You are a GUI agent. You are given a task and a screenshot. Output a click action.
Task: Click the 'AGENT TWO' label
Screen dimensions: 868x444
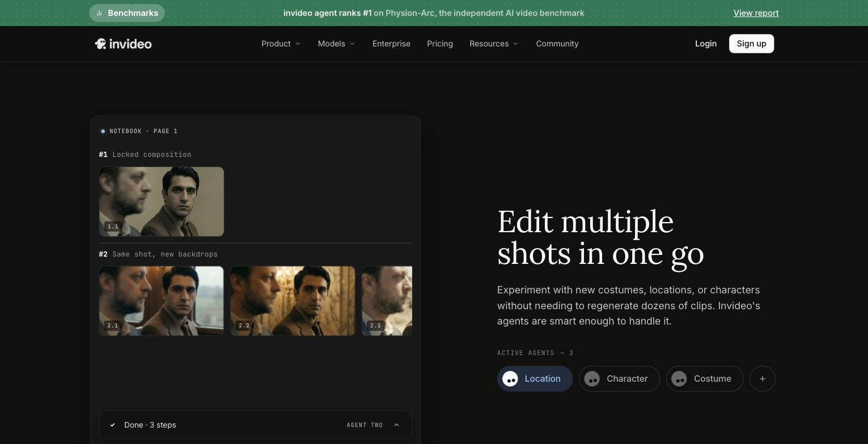coord(365,425)
